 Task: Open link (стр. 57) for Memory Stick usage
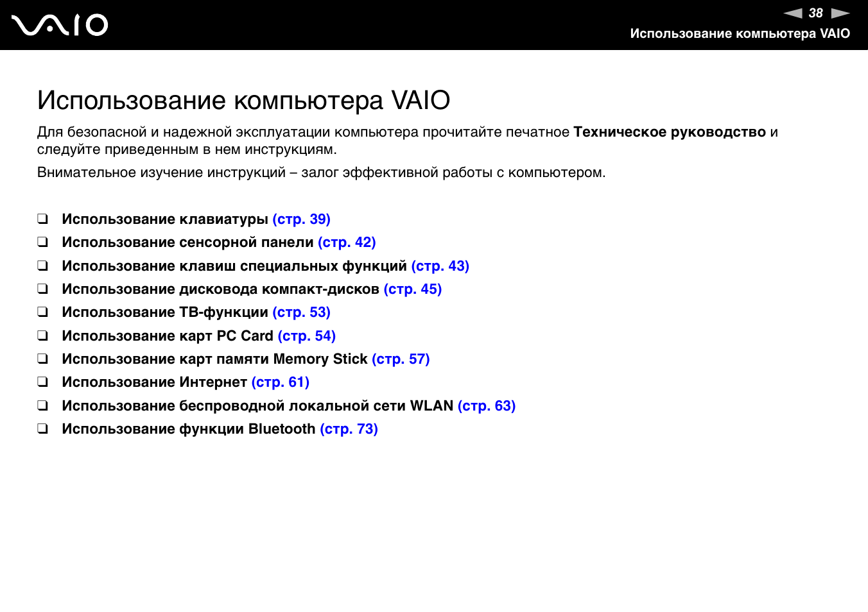[x=401, y=359]
